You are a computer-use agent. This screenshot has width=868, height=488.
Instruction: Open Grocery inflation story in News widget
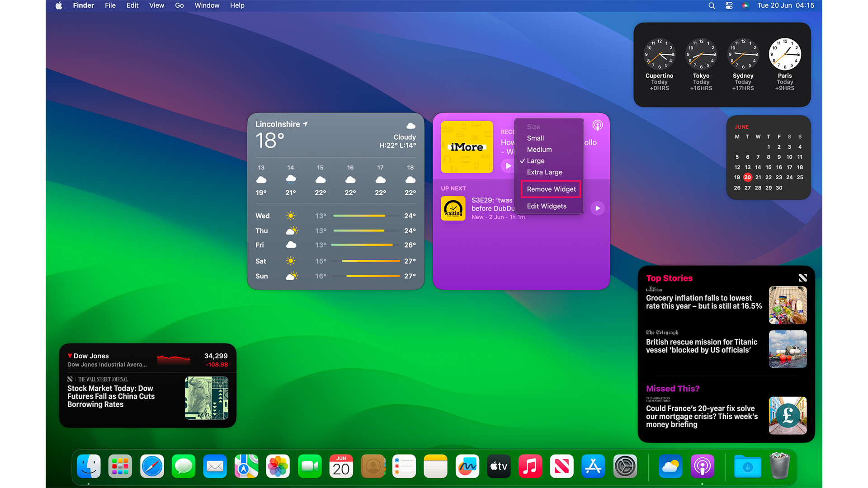coord(726,305)
